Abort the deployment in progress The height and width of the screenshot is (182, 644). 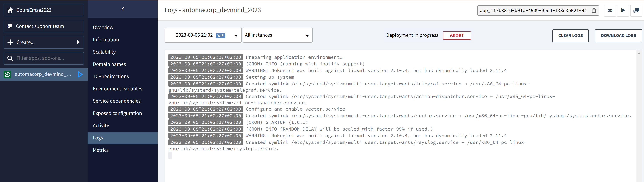pyautogui.click(x=457, y=35)
